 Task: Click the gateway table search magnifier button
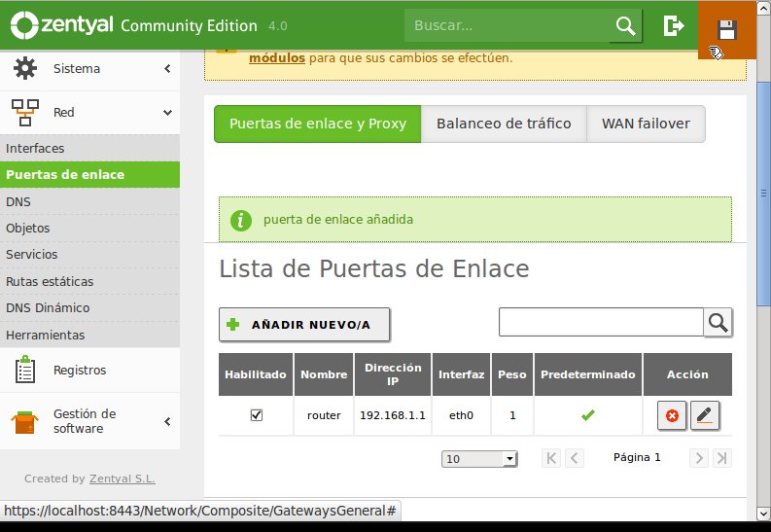(718, 323)
